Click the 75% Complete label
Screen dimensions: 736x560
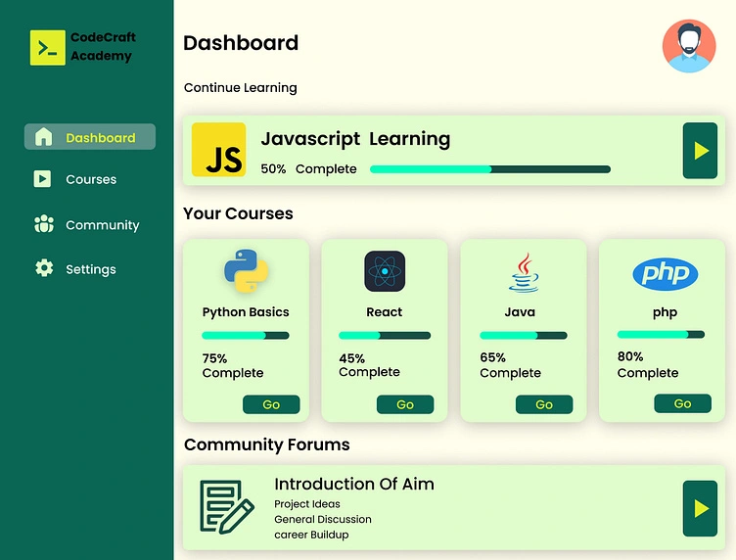click(233, 366)
